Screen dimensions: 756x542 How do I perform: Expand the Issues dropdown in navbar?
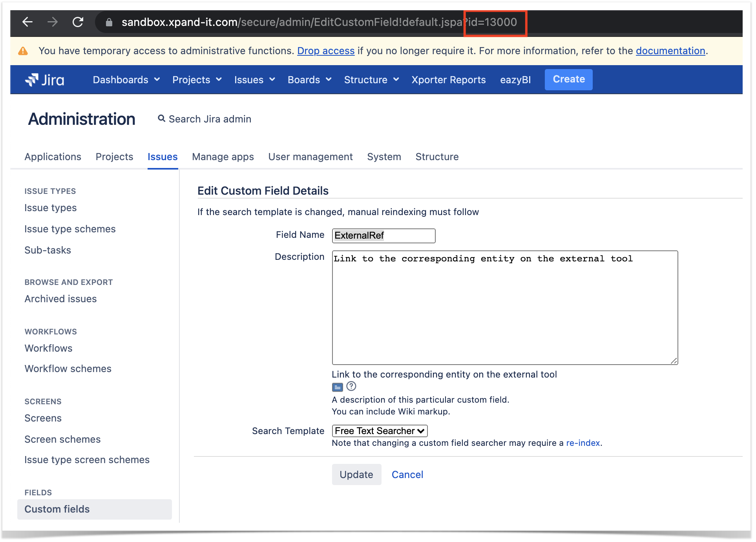pos(254,80)
